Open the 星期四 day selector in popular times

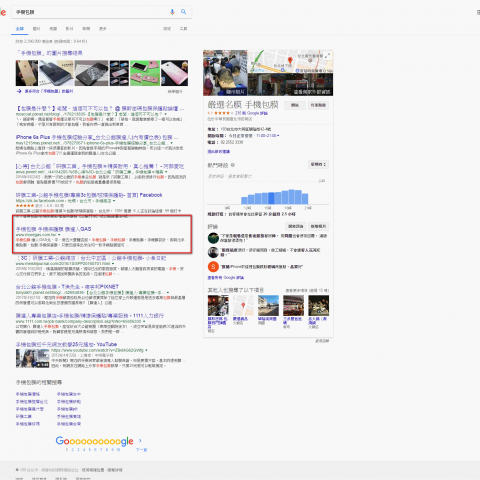(318, 164)
